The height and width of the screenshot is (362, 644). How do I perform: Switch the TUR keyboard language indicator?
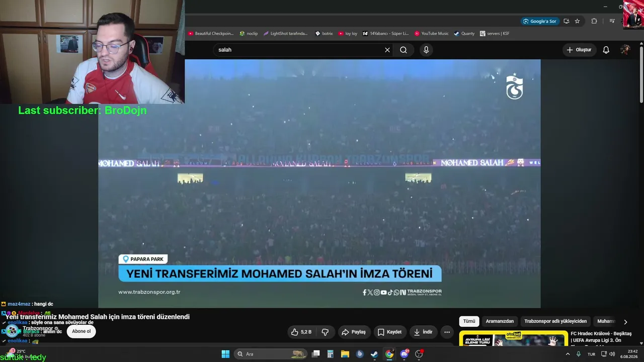pyautogui.click(x=591, y=354)
